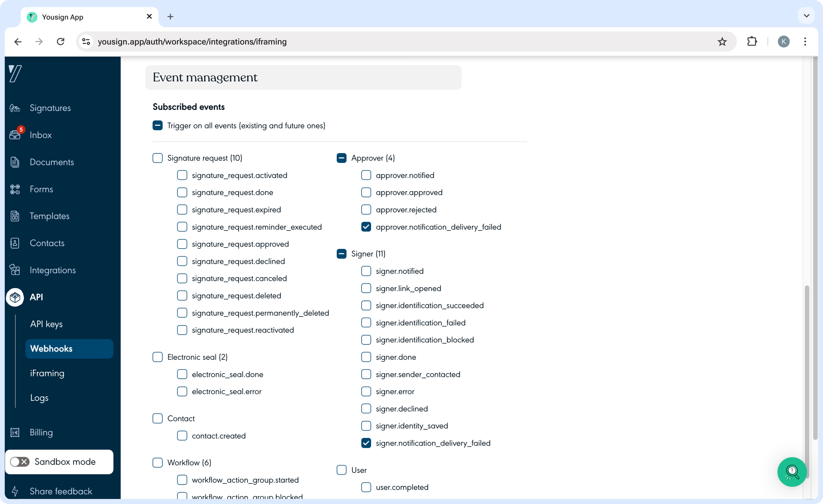The height and width of the screenshot is (504, 823).
Task: Collapse the API sidebar menu section
Action: coord(36,297)
